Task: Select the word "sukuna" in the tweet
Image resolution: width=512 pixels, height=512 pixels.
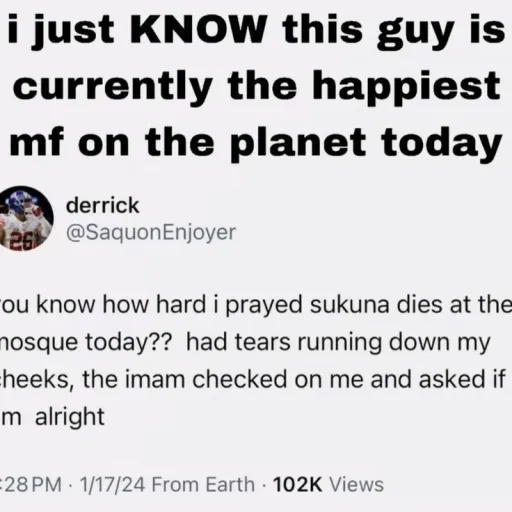Action: pos(349,304)
